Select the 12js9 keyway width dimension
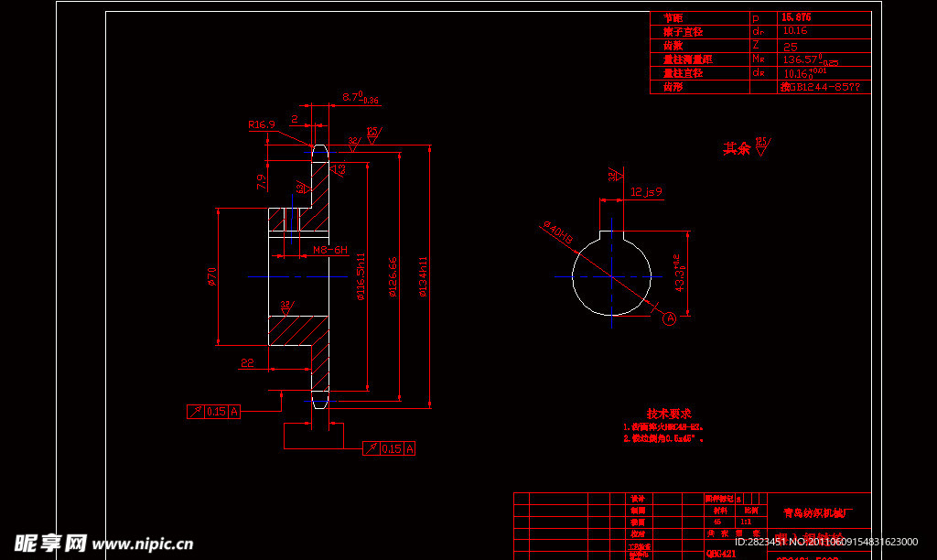The width and height of the screenshot is (937, 560). click(x=646, y=192)
